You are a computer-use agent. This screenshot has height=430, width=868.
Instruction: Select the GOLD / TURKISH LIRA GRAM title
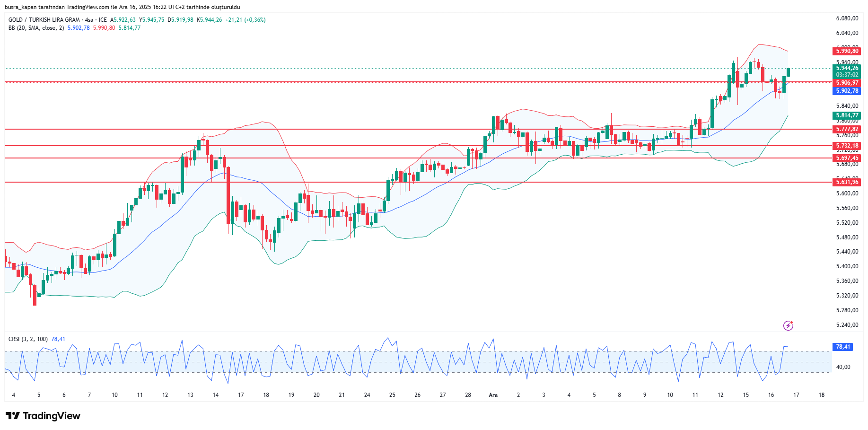(44, 20)
